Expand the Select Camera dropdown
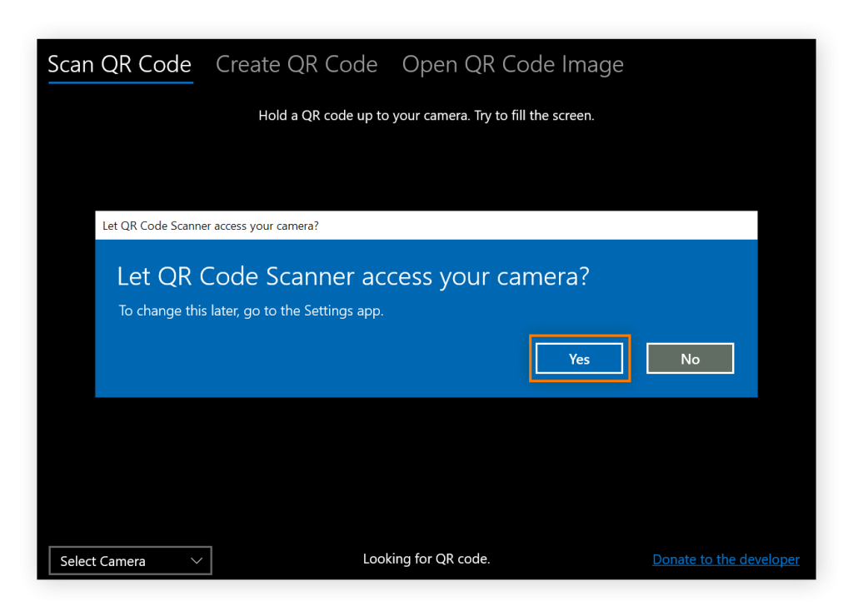Screen dimensions: 853x616 coord(131,560)
